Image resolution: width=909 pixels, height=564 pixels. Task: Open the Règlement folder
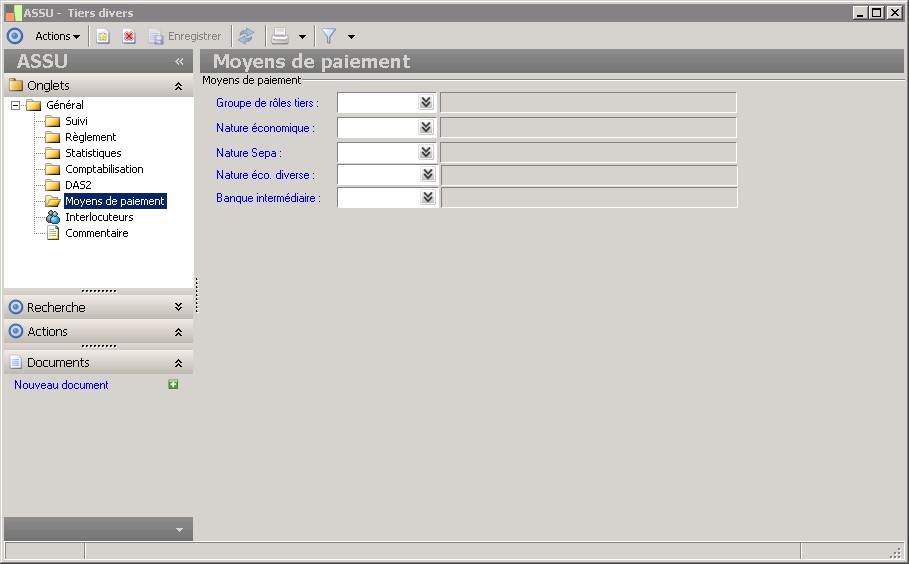tap(90, 137)
